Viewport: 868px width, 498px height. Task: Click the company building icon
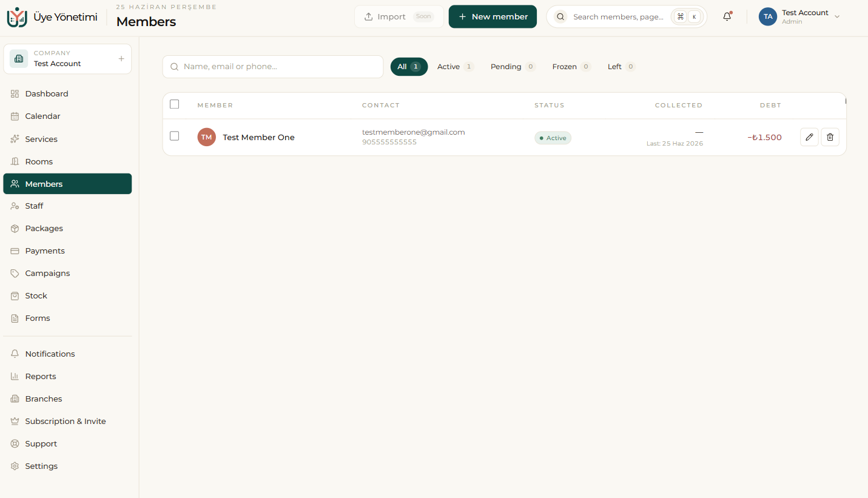pos(19,59)
